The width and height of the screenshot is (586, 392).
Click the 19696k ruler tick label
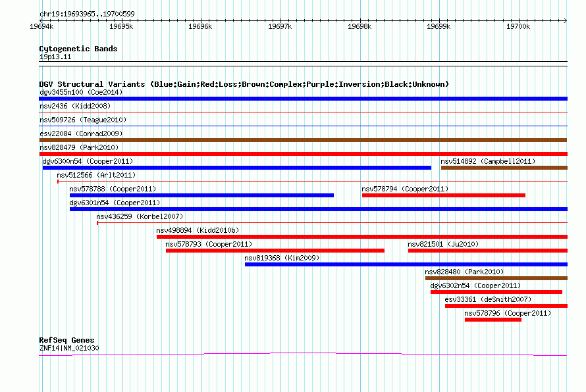pos(200,26)
